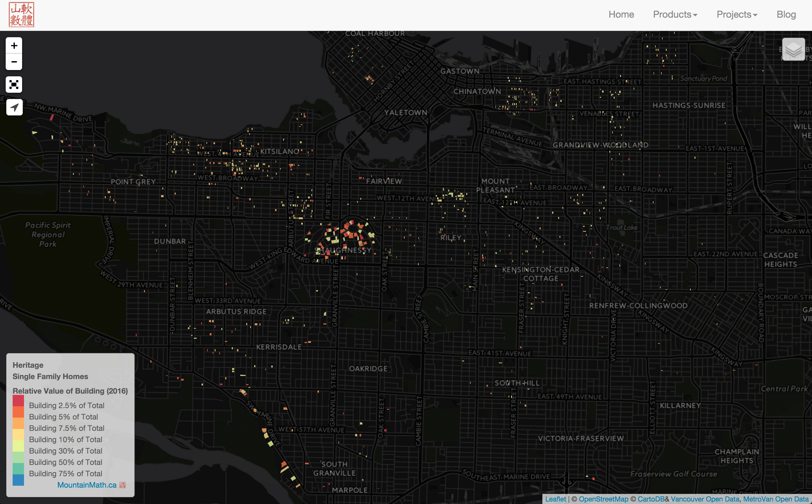The width and height of the screenshot is (812, 504).
Task: Open the map layers control
Action: pos(793,50)
